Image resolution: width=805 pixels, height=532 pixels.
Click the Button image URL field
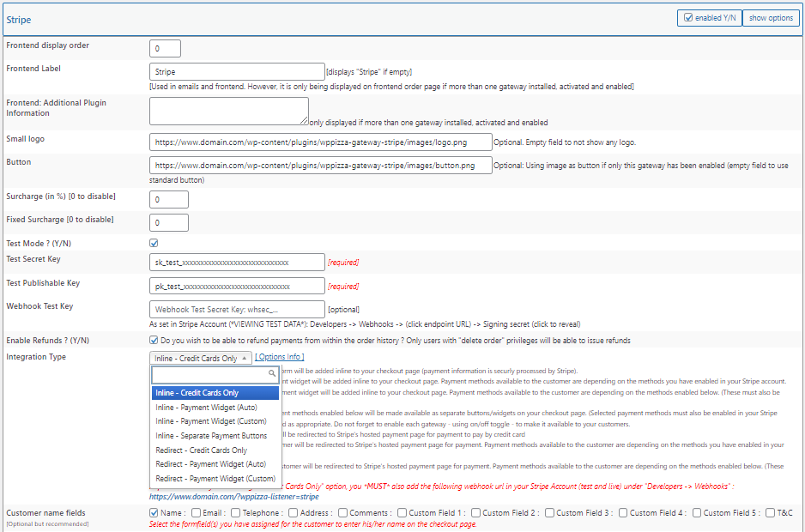pos(320,166)
